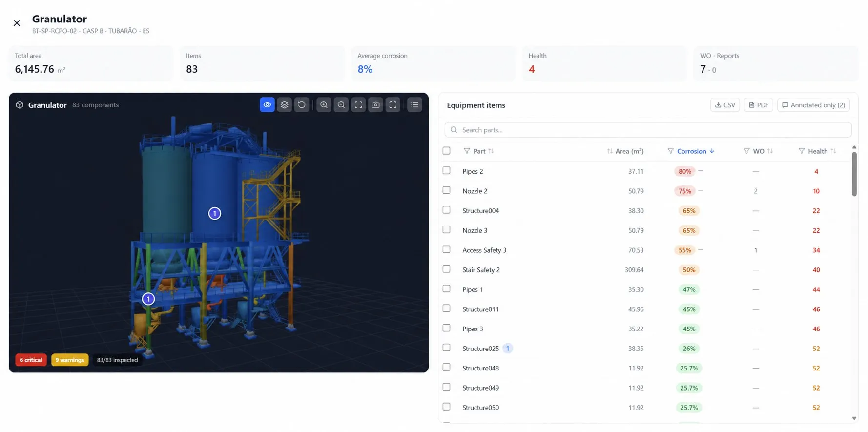Screen dimensions: 868x432
Task: Take a snapshot with the camera icon
Action: point(375,104)
